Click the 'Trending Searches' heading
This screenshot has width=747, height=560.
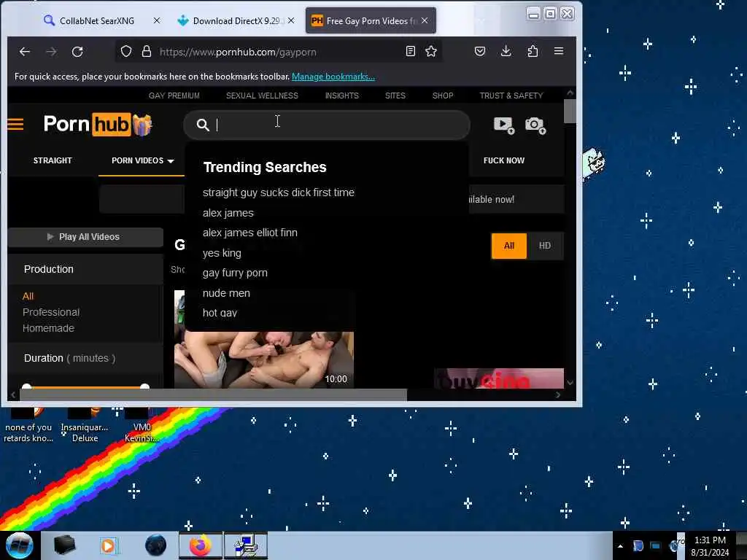click(265, 167)
